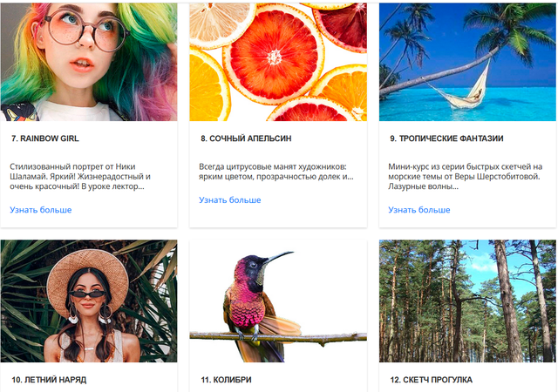Select the woman in straw hat photo
This screenshot has height=392, width=558.
pyautogui.click(x=88, y=301)
